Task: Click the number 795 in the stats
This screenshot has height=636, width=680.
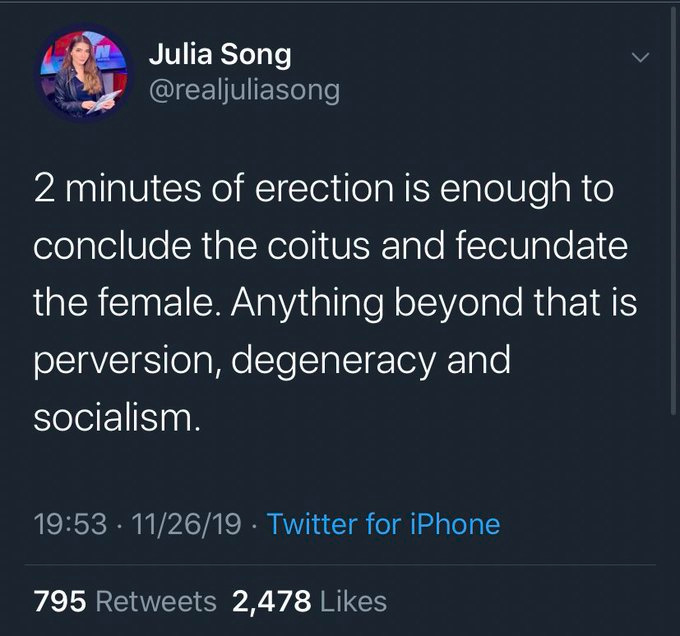Action: pos(59,600)
